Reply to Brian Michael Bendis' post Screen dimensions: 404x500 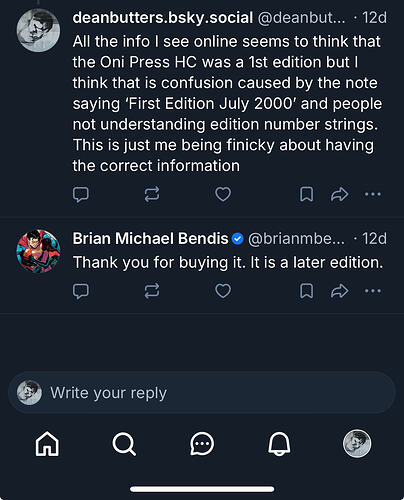pos(81,291)
